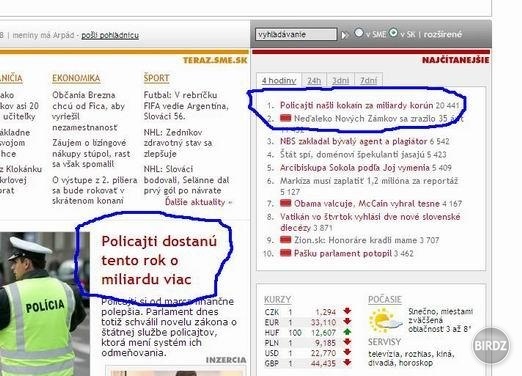Click the video icon beside Pašku parlament potopil
The width and height of the screenshot is (522, 376).
[286, 253]
